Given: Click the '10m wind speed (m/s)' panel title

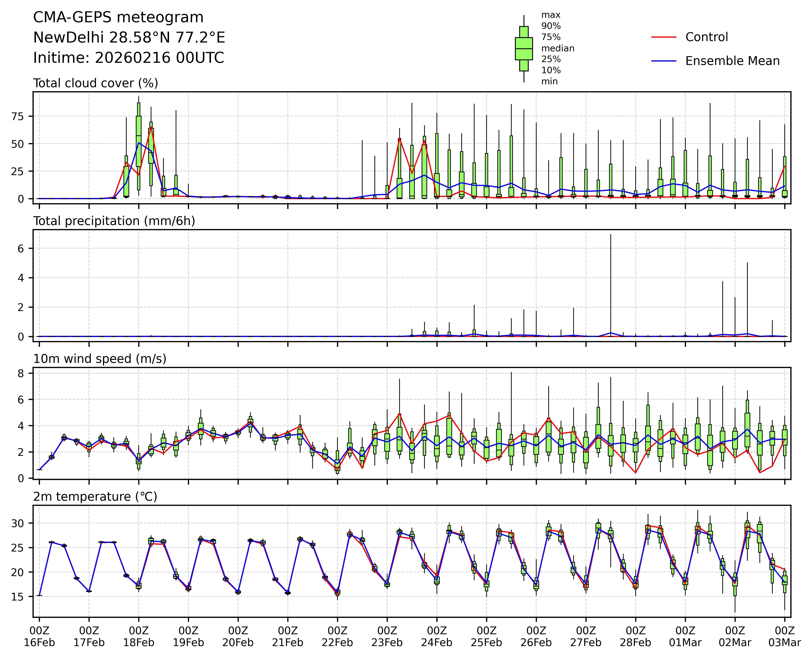Looking at the screenshot, I should [100, 359].
